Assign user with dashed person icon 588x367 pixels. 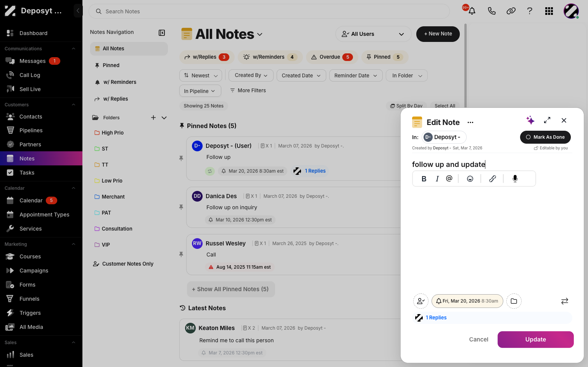point(421,301)
